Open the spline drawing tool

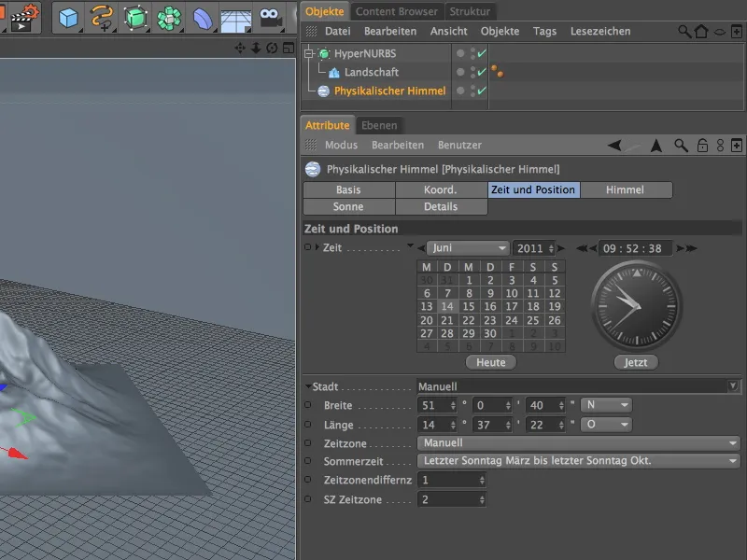[102, 17]
